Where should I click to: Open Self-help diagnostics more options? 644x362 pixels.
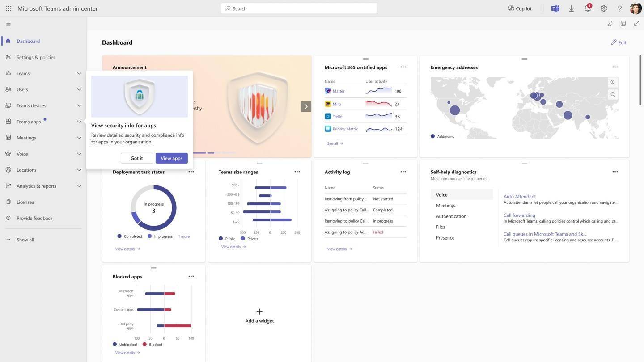[615, 172]
